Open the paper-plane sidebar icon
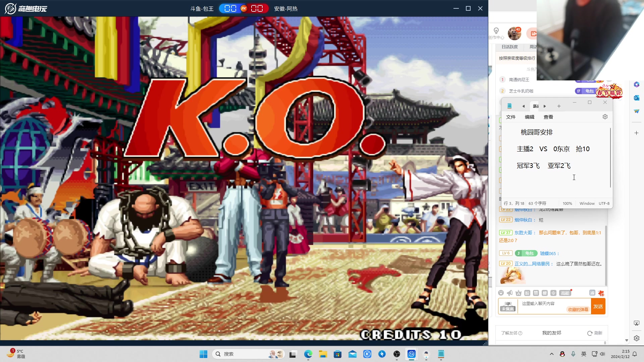Viewport: 644px width, 362px height. [x=637, y=111]
